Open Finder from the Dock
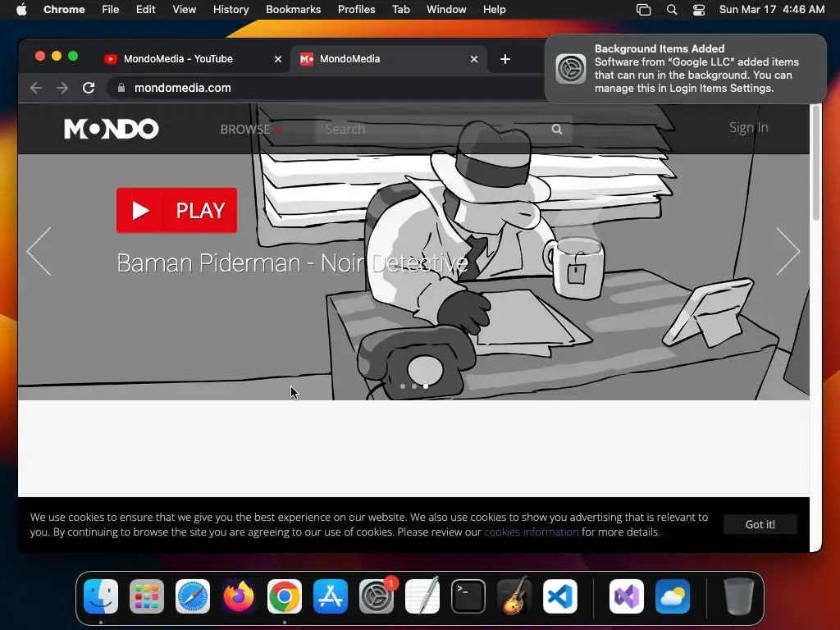 pos(101,596)
